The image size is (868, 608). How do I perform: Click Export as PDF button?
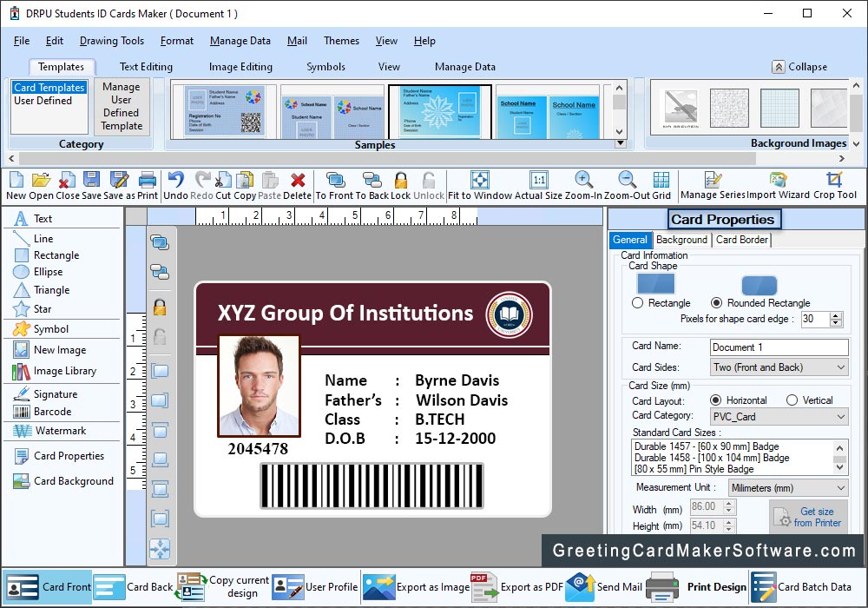(x=516, y=587)
